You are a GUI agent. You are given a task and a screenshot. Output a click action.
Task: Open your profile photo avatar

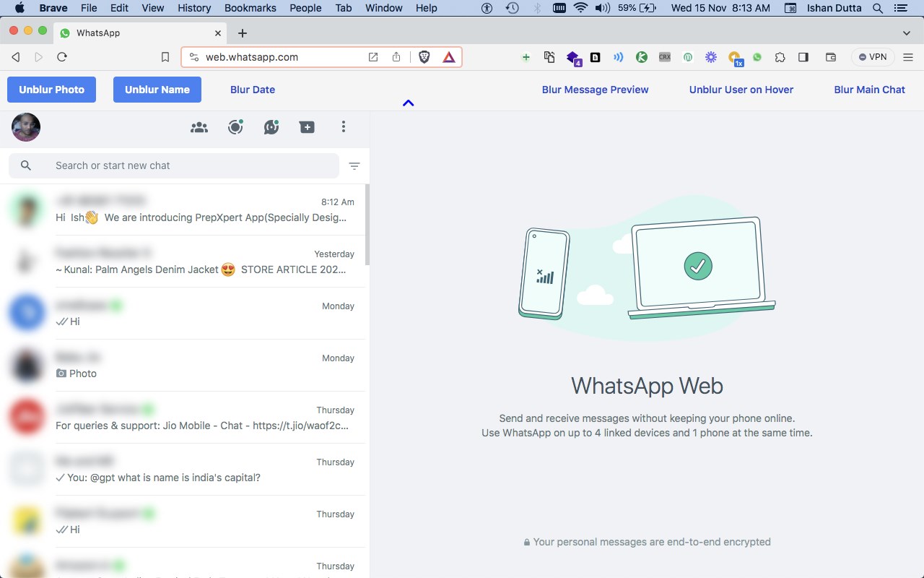click(x=26, y=127)
